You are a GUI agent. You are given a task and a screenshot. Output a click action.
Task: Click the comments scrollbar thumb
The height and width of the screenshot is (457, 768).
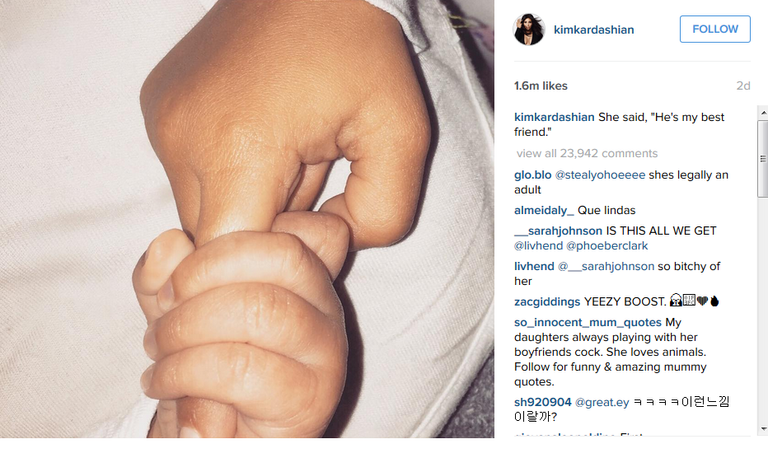[763, 158]
